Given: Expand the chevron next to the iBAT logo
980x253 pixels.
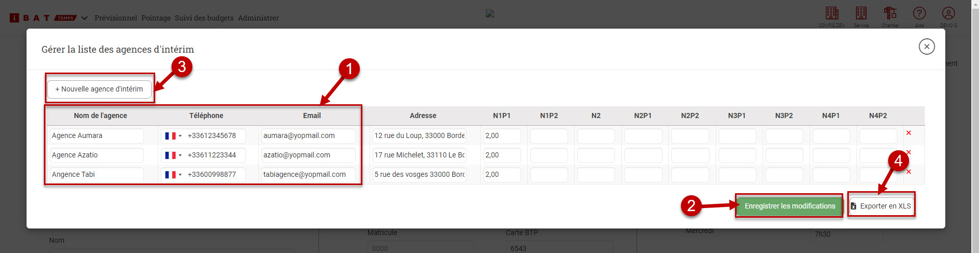Looking at the screenshot, I should [84, 18].
